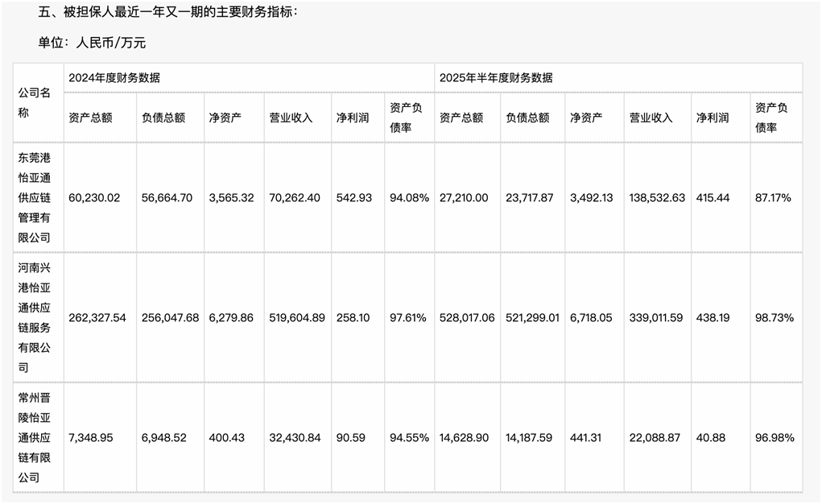The image size is (822, 504).
Task: Click the value 60,230.02
Action: tap(94, 198)
